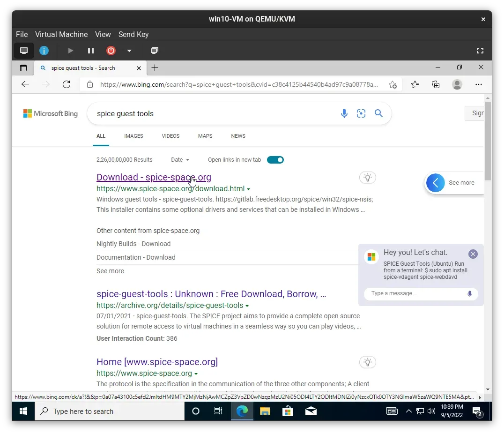
Task: Open the Home [www.spice-space.org] result
Action: tap(157, 362)
